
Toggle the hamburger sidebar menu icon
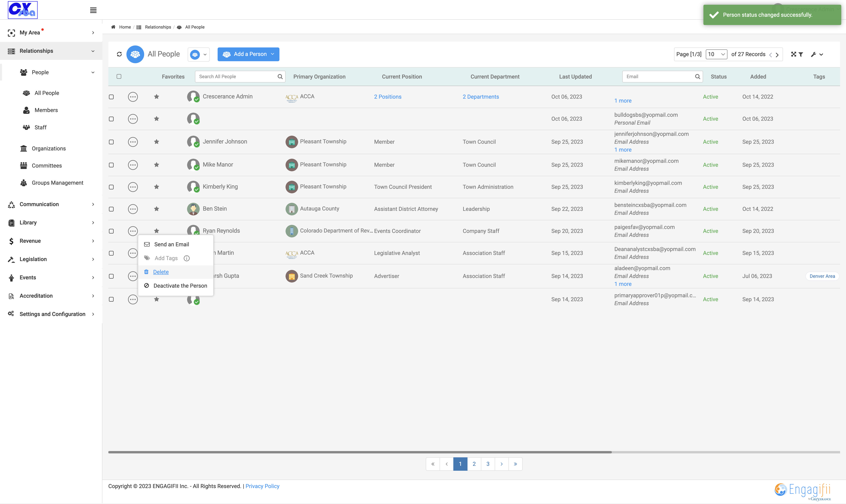(x=93, y=10)
